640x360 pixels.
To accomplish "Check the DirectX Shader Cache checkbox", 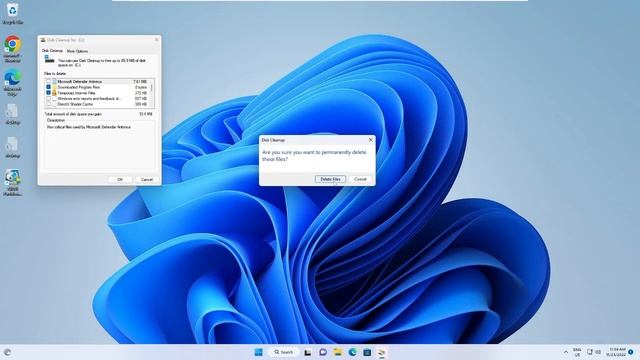I will coord(49,104).
